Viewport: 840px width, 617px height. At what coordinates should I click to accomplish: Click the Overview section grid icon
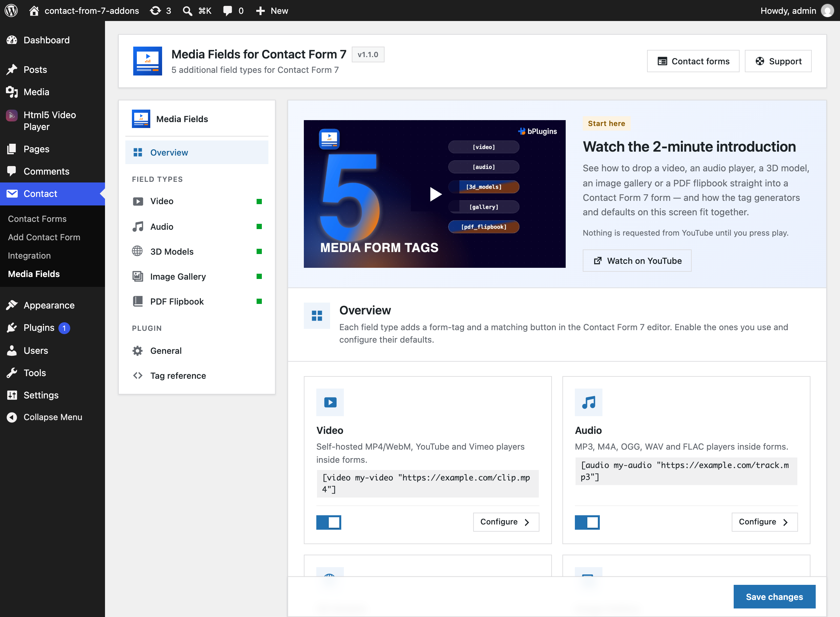317,316
